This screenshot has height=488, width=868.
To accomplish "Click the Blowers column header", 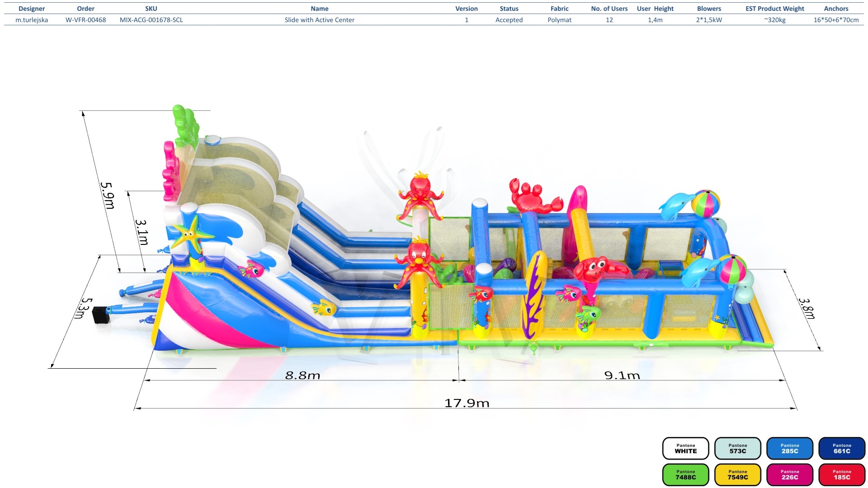I will (709, 9).
